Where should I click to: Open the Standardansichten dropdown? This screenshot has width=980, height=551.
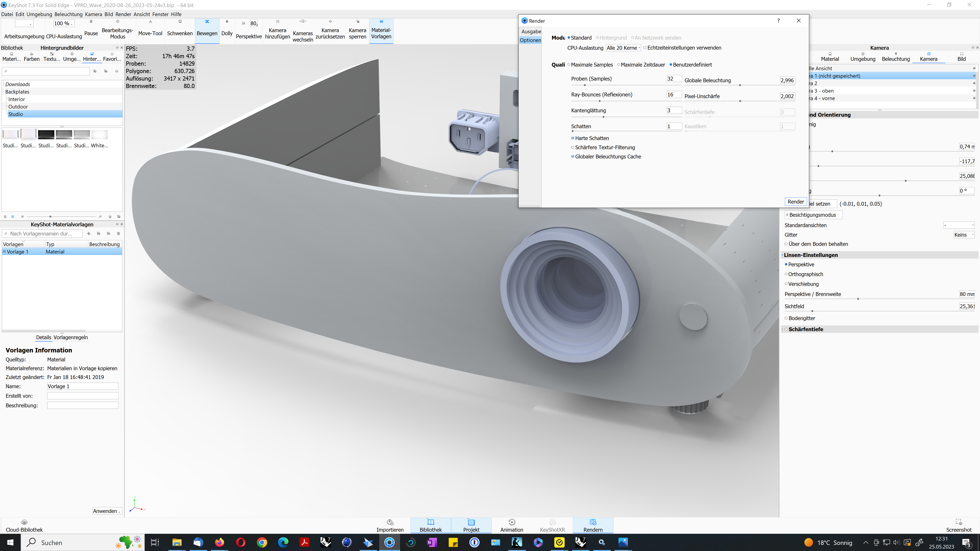958,225
